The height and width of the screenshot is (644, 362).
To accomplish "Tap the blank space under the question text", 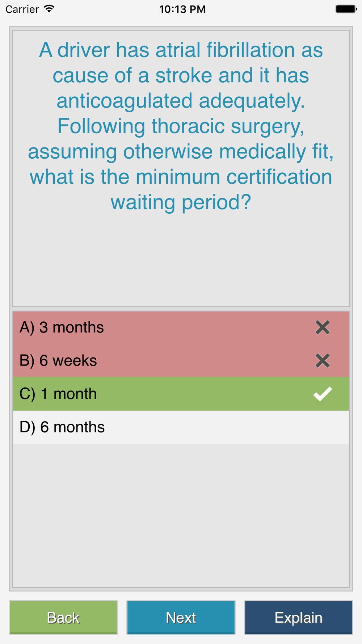I will point(181,261).
